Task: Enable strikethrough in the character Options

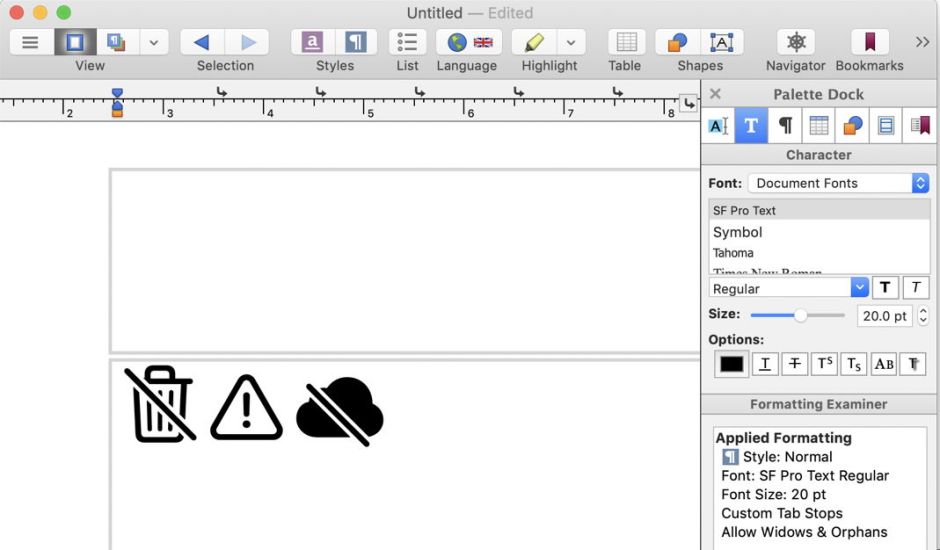Action: click(x=795, y=364)
